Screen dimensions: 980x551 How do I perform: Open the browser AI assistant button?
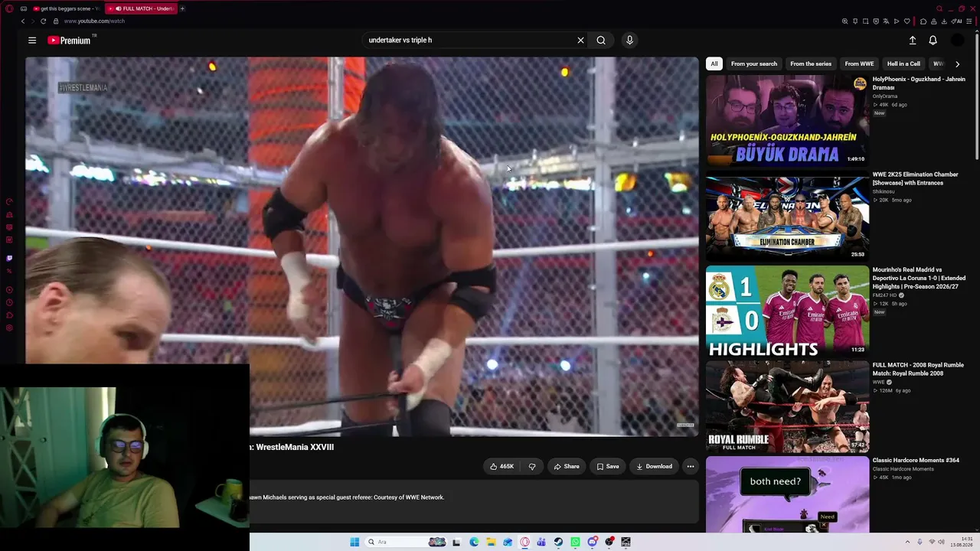(958, 21)
